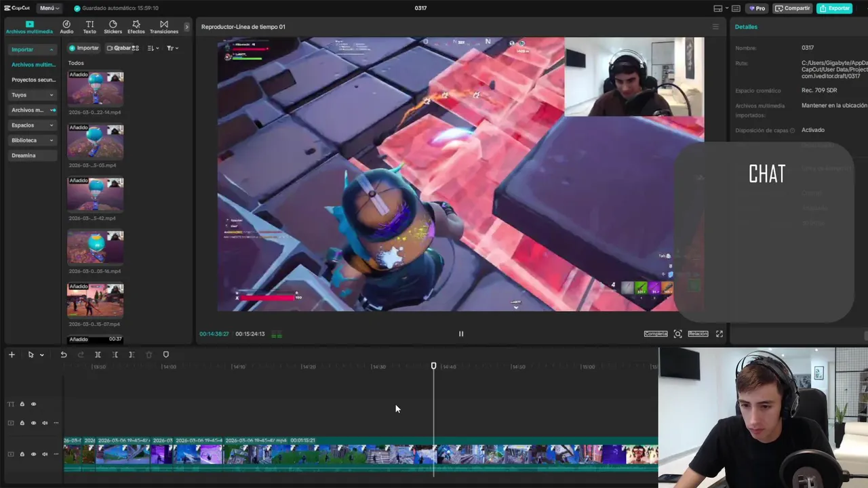
Task: Open the Stickers panel
Action: [113, 26]
